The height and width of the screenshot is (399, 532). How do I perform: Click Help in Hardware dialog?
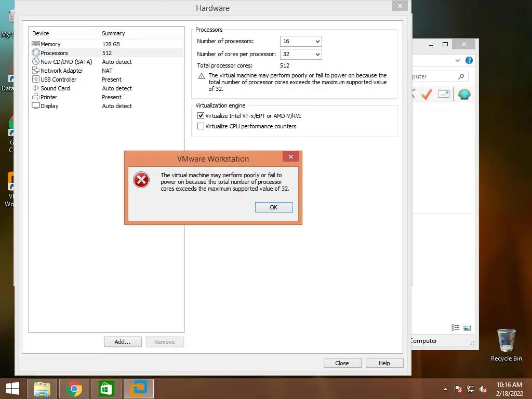[x=385, y=363]
